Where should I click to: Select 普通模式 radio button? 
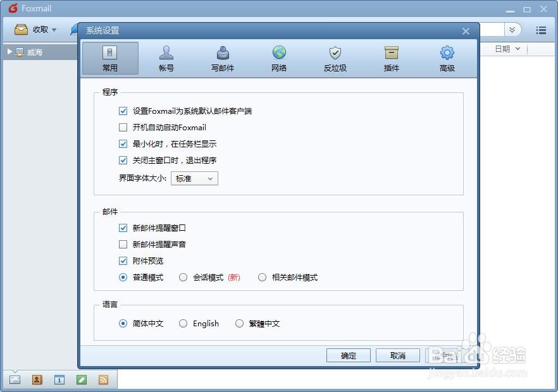[123, 277]
